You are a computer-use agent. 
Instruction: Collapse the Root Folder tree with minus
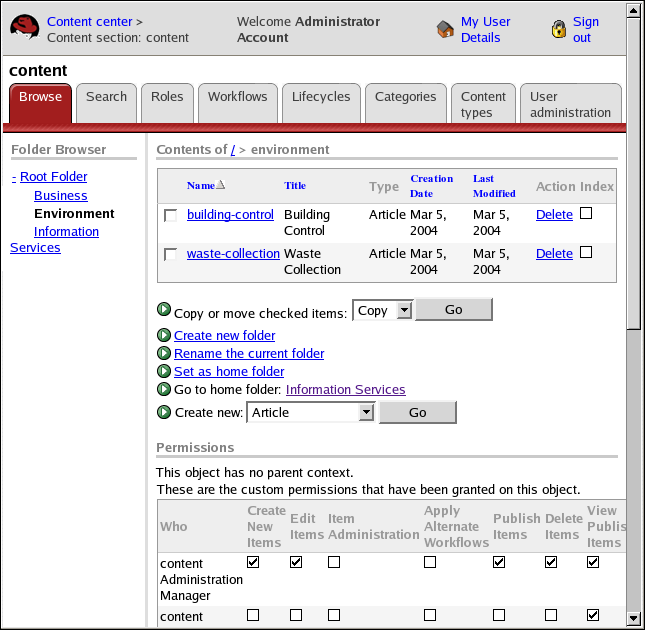(x=14, y=177)
